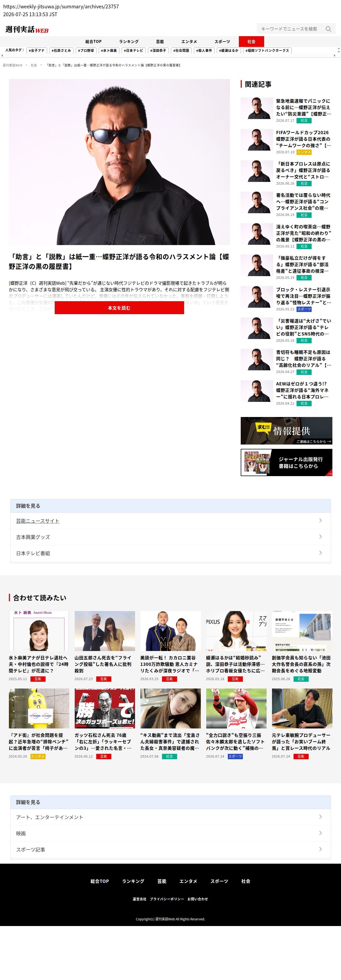Open the エンタメ nav tab

(x=189, y=42)
